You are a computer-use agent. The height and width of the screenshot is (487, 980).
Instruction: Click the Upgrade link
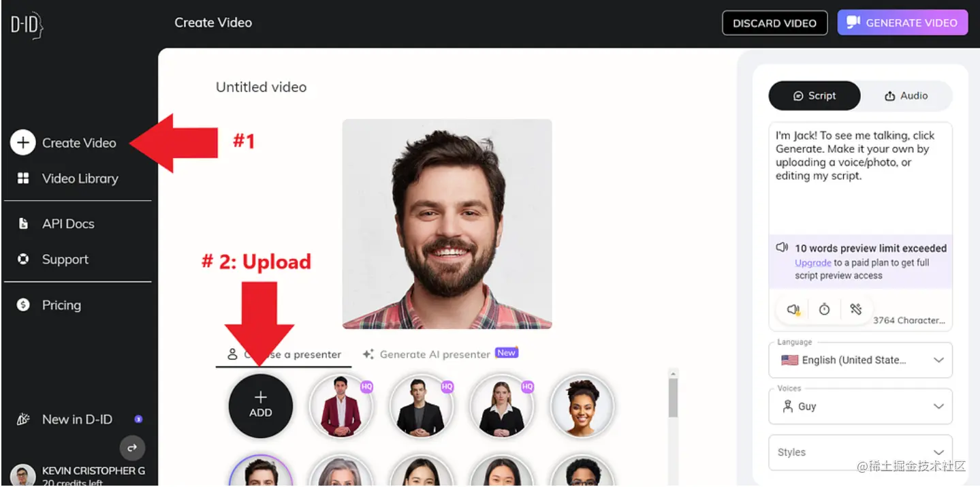coord(813,263)
